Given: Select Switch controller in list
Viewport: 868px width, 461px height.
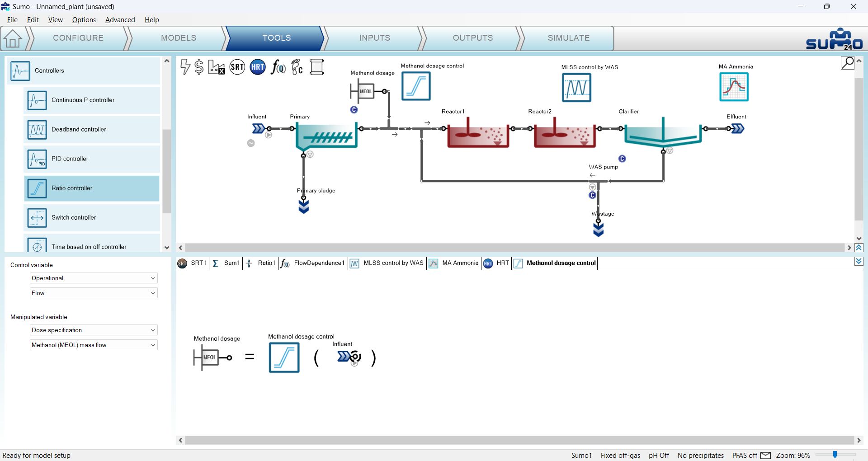Looking at the screenshot, I should [92, 218].
